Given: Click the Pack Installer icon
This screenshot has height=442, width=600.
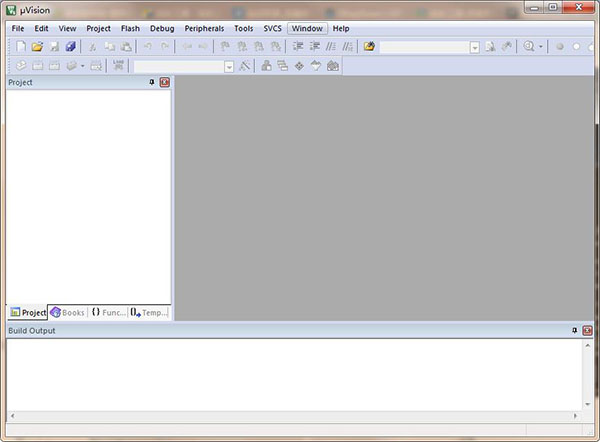Looking at the screenshot, I should [x=332, y=66].
